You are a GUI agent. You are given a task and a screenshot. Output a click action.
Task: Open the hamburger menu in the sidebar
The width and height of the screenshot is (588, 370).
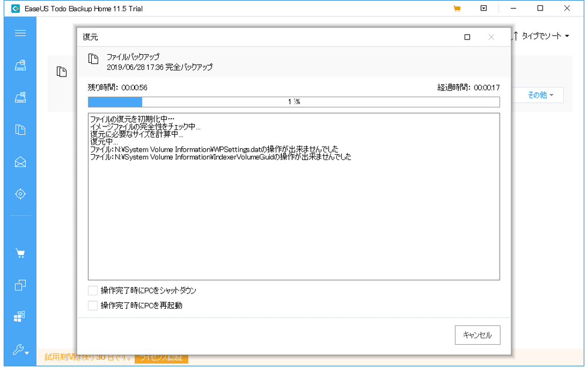click(x=20, y=33)
